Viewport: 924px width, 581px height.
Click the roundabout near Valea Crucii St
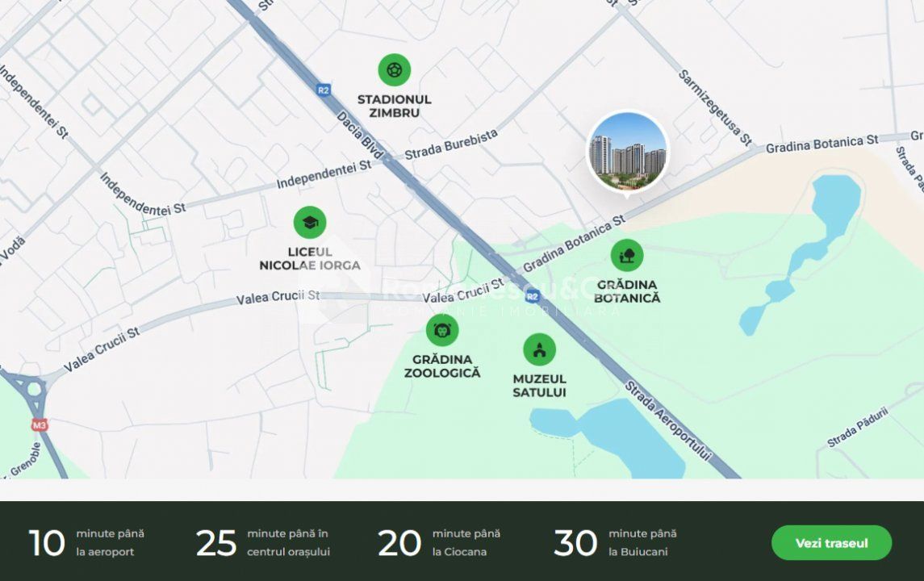pos(34,389)
